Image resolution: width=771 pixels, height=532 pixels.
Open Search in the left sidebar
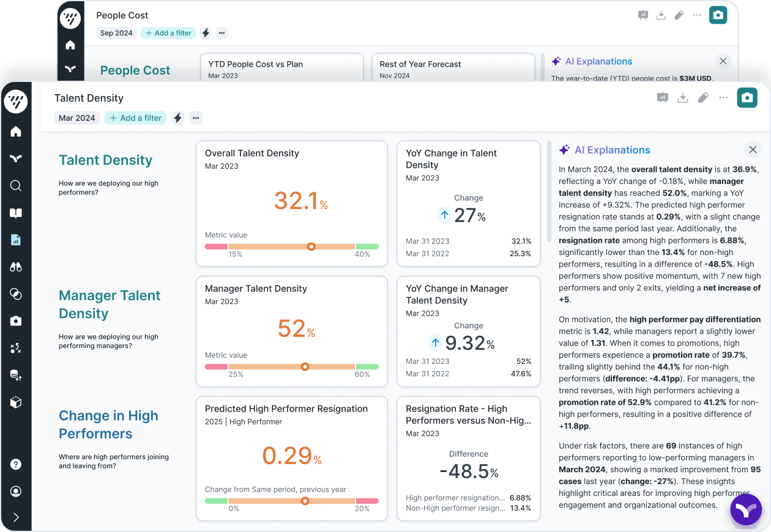(x=16, y=186)
